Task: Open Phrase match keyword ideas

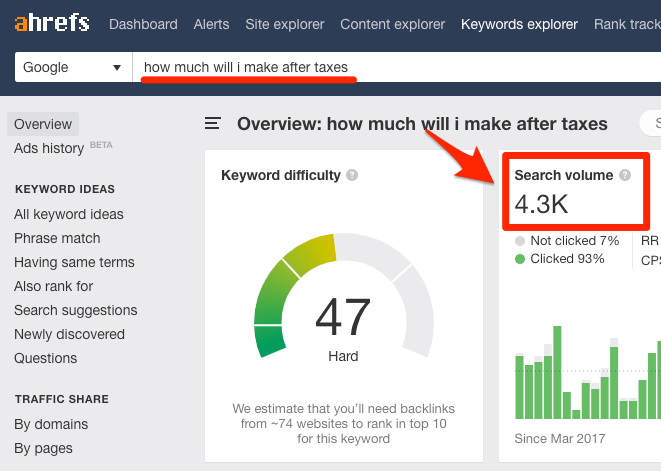Action: pos(57,238)
